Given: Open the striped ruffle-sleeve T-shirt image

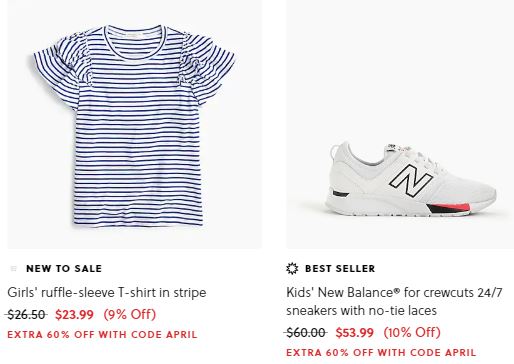Looking at the screenshot, I should pyautogui.click(x=135, y=124).
